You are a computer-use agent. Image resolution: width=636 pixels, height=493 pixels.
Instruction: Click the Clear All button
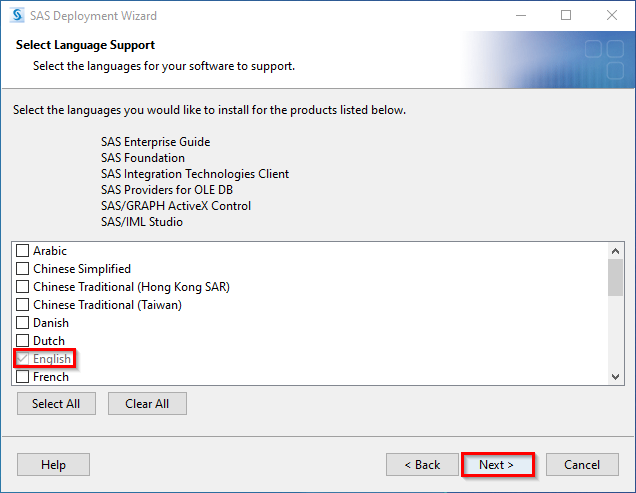pyautogui.click(x=147, y=403)
